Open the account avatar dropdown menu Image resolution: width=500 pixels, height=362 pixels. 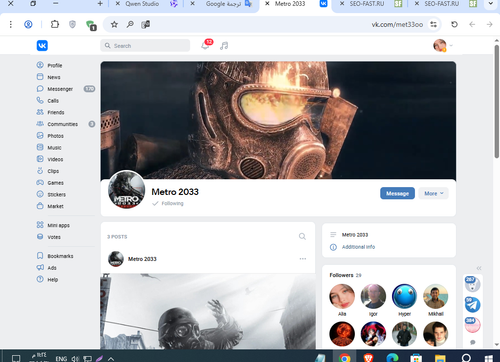pos(443,45)
